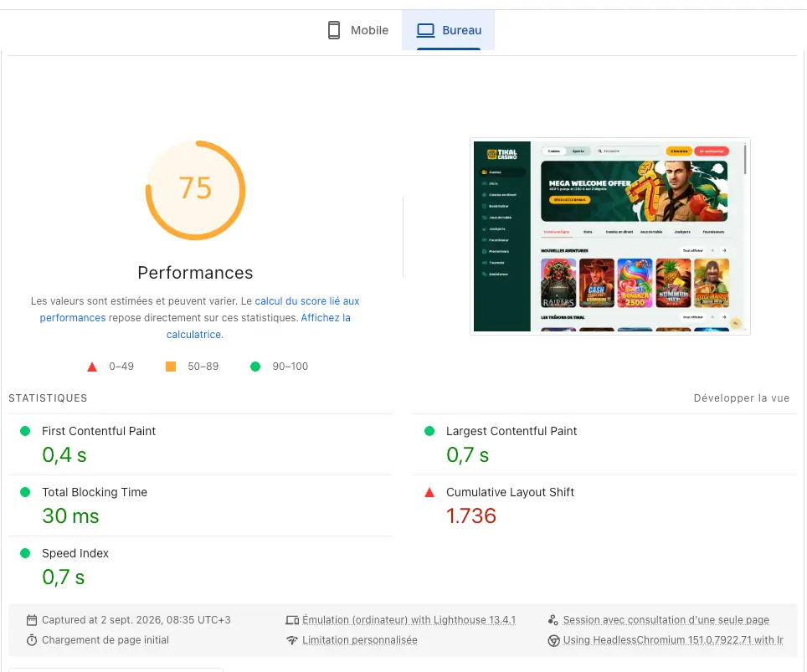
Task: Click the 75 performance score gauge
Action: pyautogui.click(x=196, y=190)
